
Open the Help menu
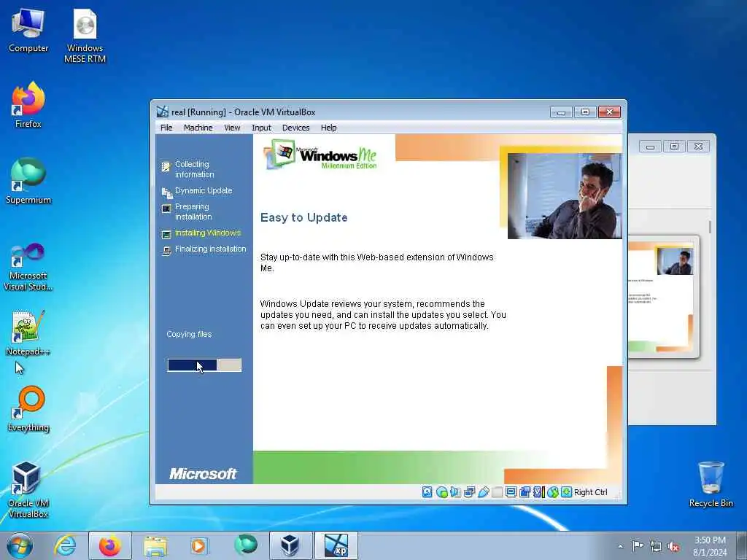click(x=329, y=128)
